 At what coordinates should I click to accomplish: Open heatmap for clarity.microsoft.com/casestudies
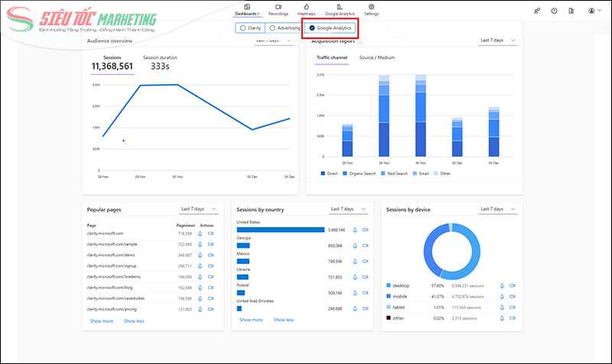click(x=200, y=298)
